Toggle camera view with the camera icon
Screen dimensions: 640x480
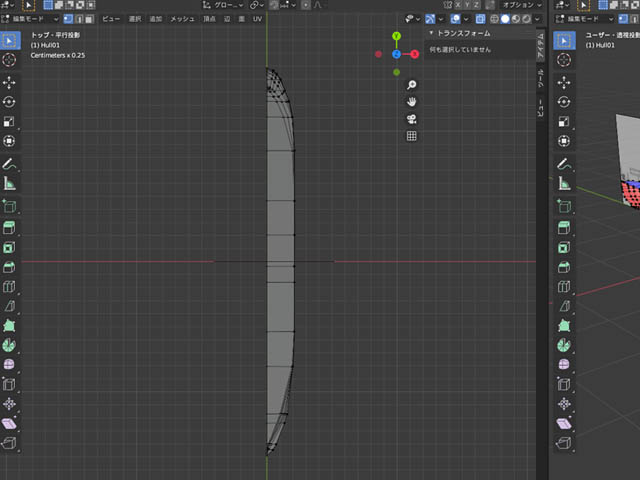(x=411, y=119)
